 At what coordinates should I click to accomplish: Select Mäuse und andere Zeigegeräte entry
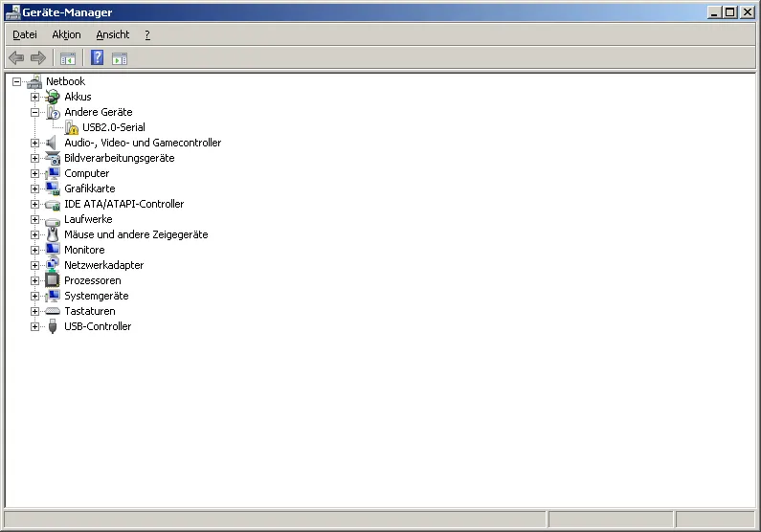pyautogui.click(x=135, y=234)
